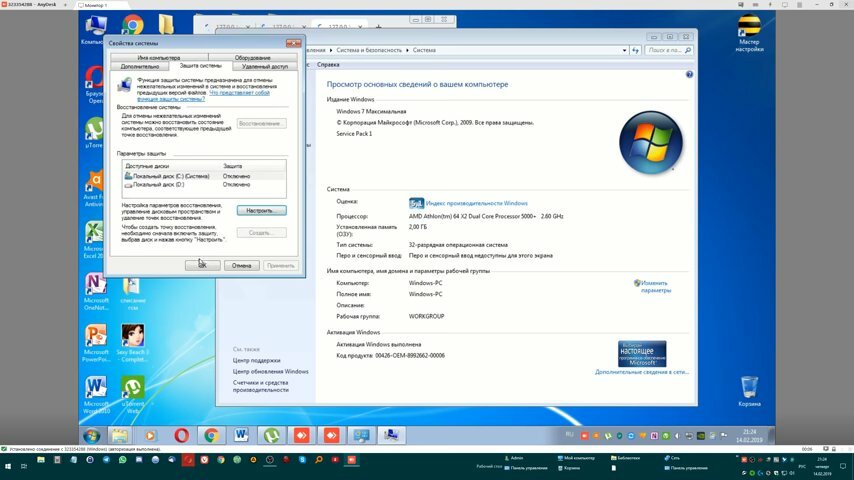Open Telegram in host taskbar

tap(106, 460)
